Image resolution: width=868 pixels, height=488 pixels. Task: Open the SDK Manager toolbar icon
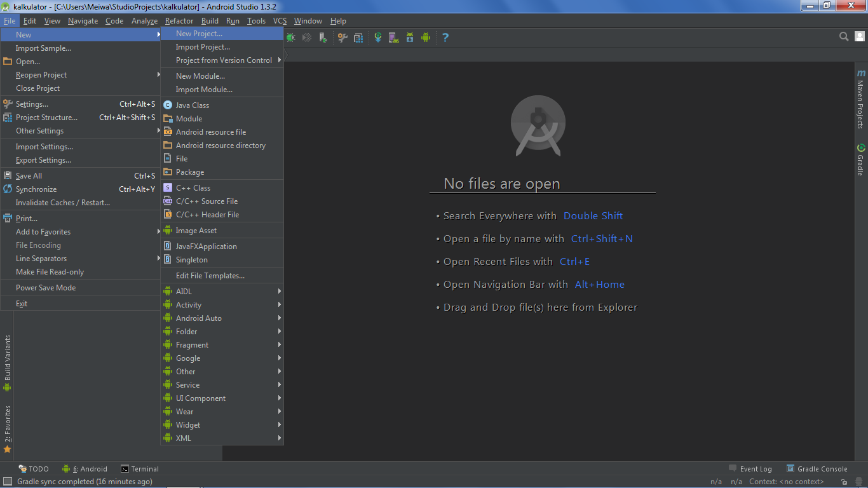[410, 37]
